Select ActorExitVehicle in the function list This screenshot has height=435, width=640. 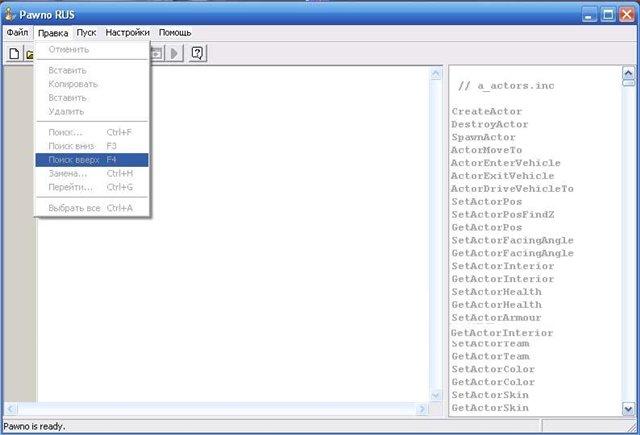(x=503, y=176)
